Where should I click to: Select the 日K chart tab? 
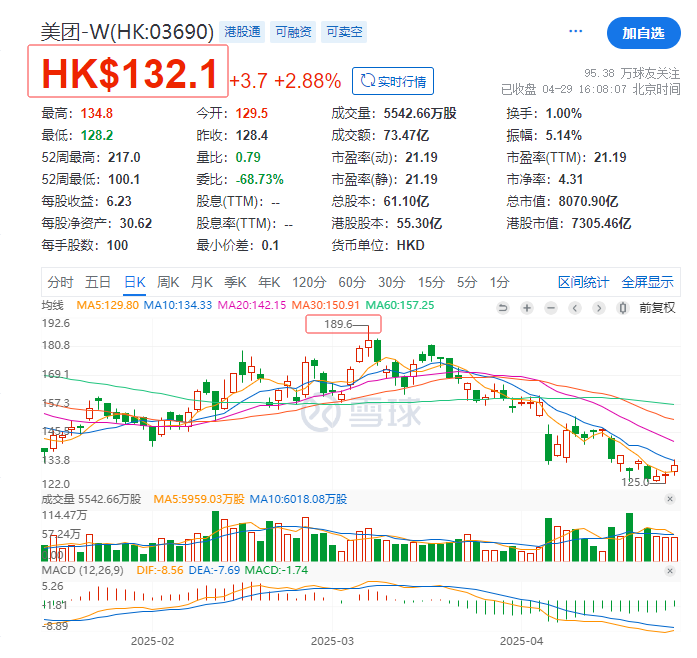tap(135, 282)
